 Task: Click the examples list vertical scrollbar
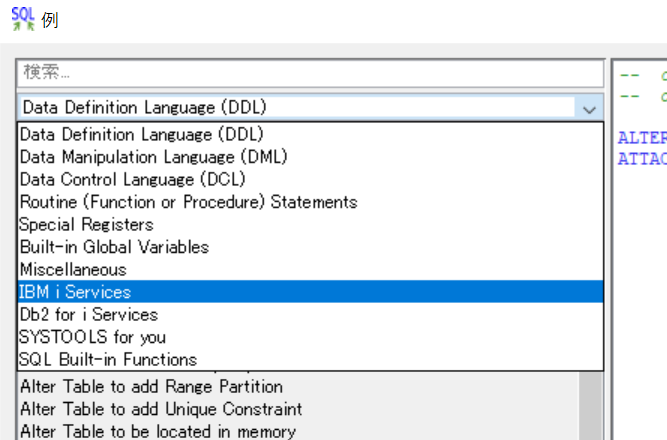pyautogui.click(x=591, y=406)
